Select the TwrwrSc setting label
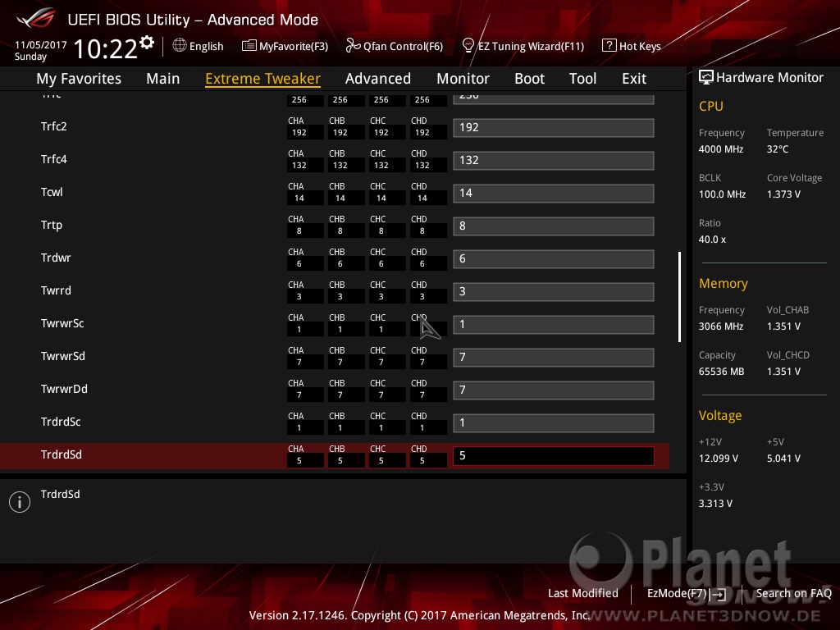Image resolution: width=840 pixels, height=630 pixels. pos(62,323)
